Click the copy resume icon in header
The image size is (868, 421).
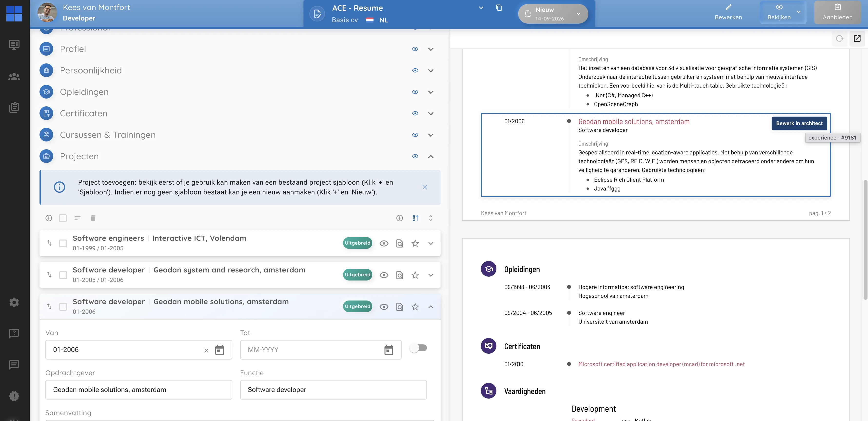point(499,8)
